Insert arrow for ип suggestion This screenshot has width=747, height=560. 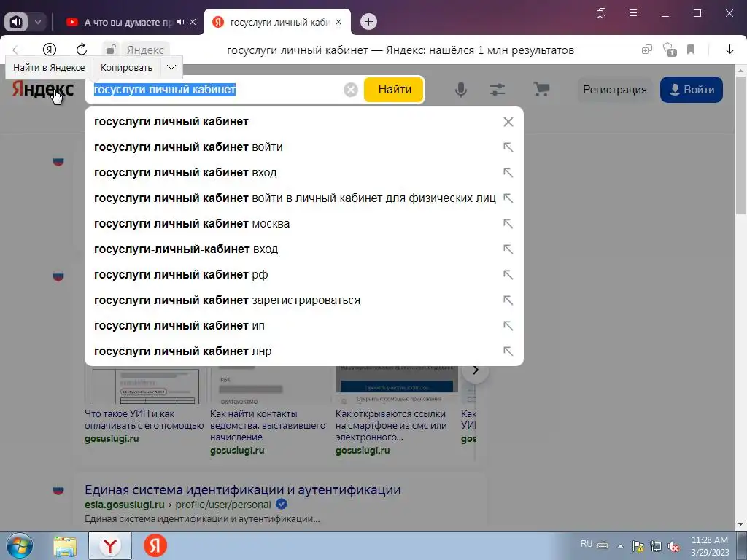click(x=508, y=326)
